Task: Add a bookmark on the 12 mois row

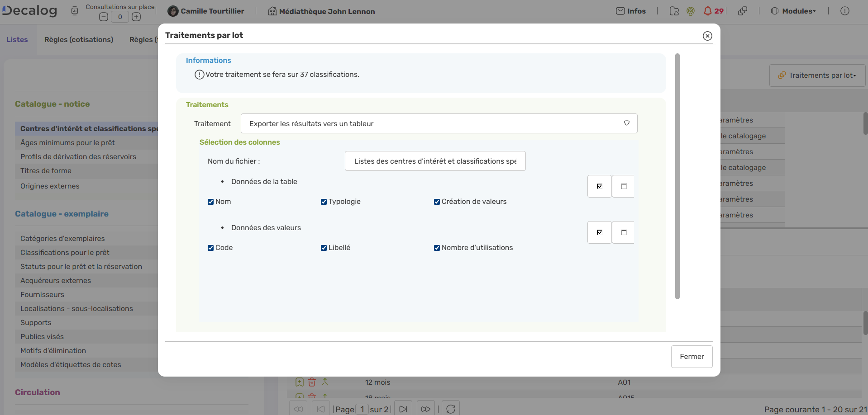Action: tap(299, 382)
